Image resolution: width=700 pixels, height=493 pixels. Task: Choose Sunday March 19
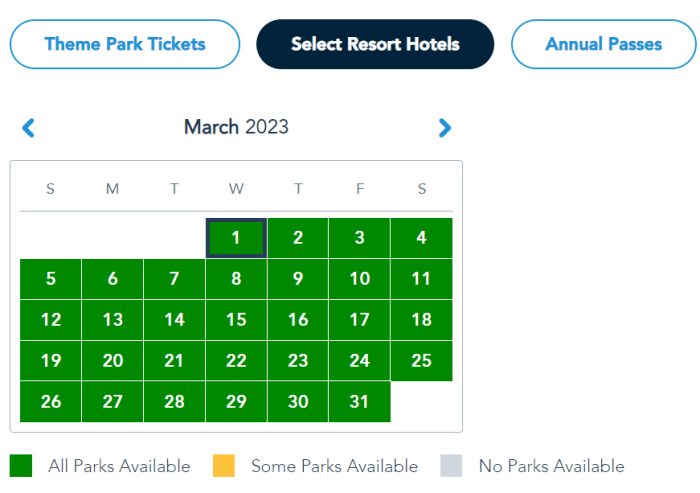click(51, 361)
